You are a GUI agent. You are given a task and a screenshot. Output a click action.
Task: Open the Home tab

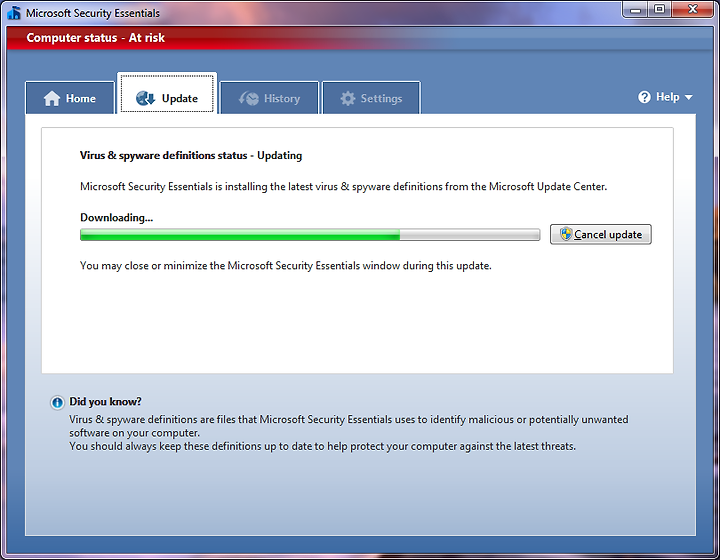70,98
